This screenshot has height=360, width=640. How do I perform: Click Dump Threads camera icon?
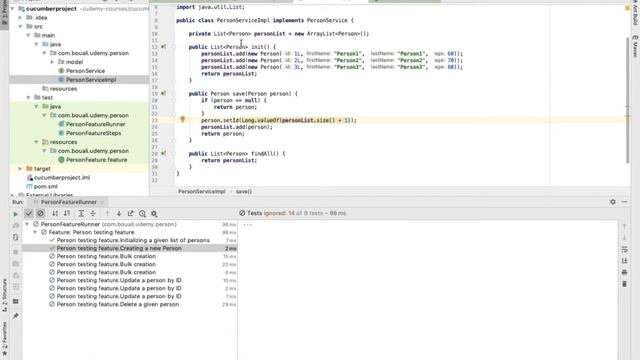click(16, 264)
